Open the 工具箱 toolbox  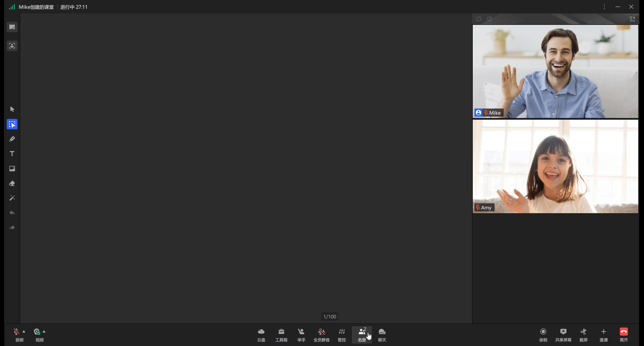coord(281,335)
